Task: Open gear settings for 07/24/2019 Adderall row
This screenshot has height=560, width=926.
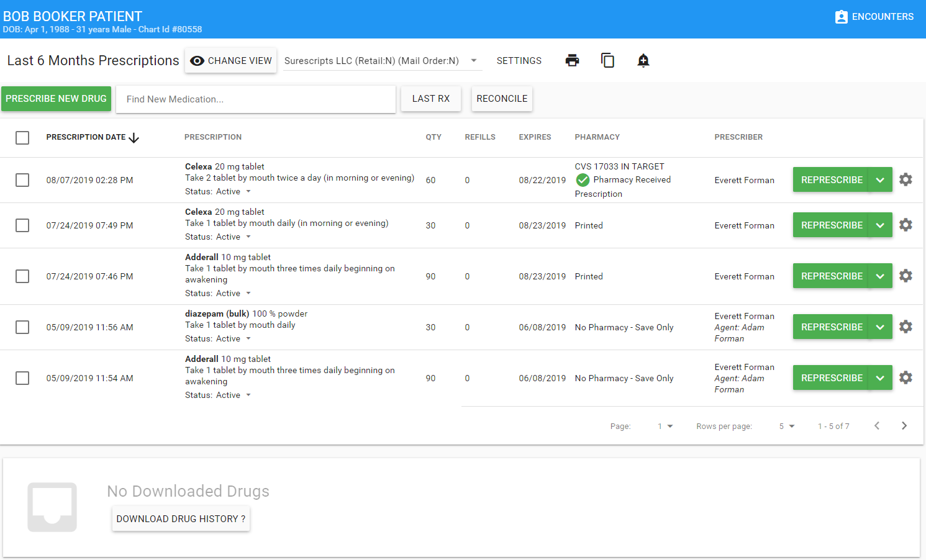Action: (x=906, y=276)
